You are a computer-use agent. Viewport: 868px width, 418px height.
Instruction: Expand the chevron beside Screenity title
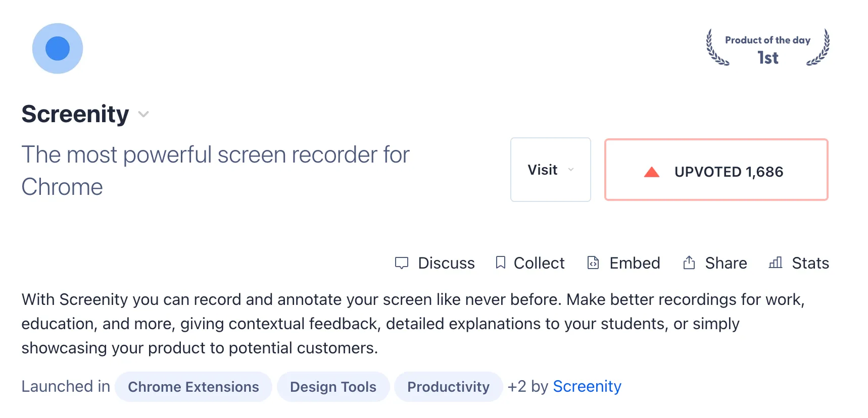point(143,114)
